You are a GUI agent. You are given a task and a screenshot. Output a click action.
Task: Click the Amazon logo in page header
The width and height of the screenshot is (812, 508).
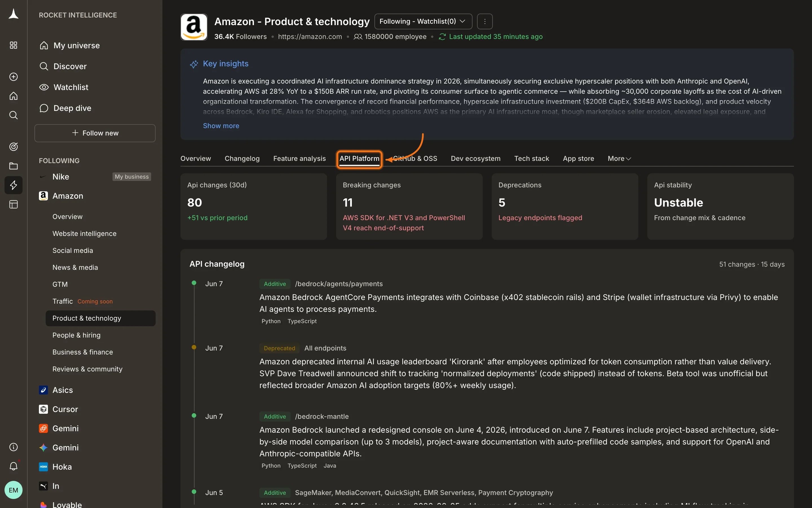coord(194,27)
